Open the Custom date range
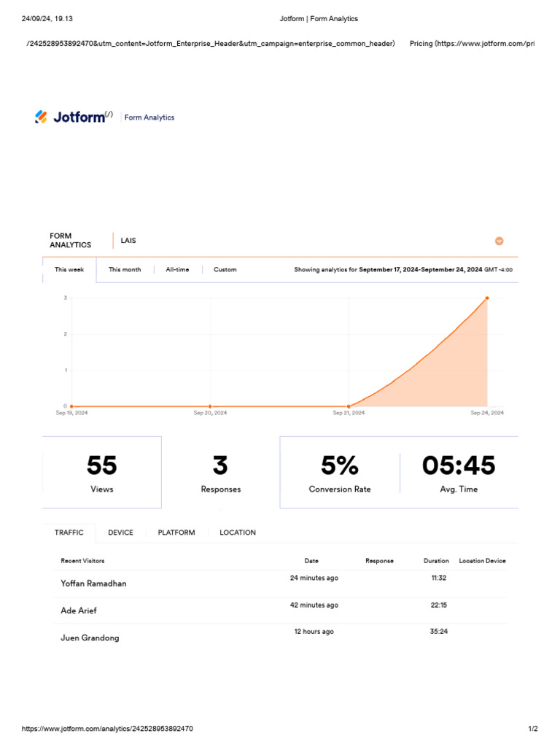The image size is (560, 747). click(x=225, y=270)
